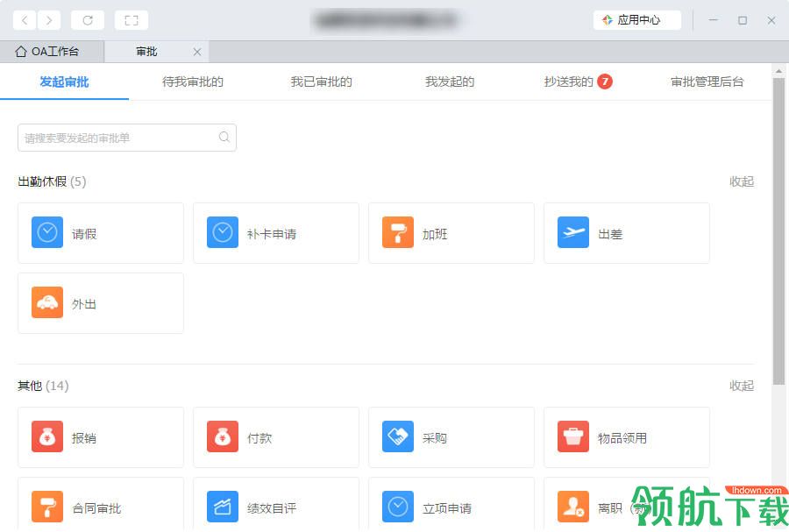789x532 pixels.
Task: Go forward using the forward arrow button
Action: tap(49, 20)
